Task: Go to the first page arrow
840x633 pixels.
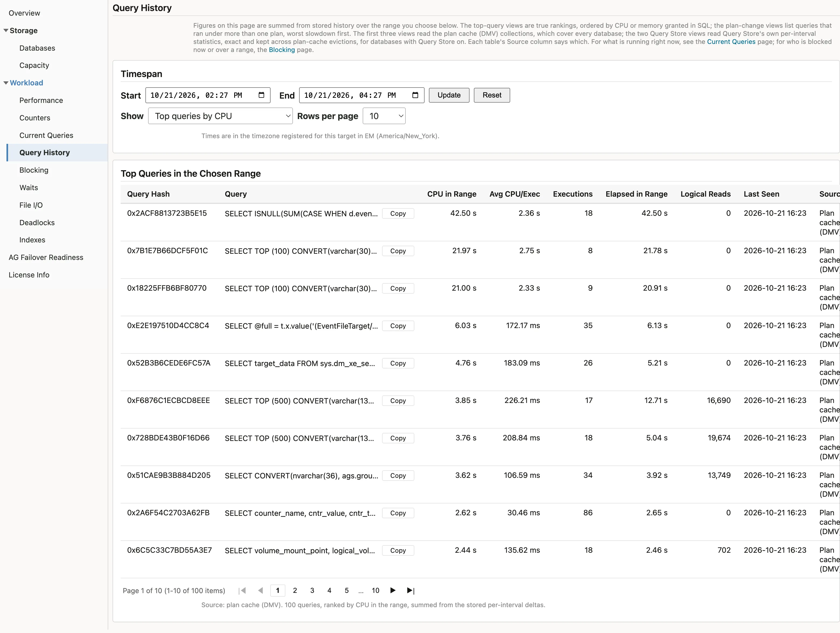Action: pyautogui.click(x=243, y=590)
